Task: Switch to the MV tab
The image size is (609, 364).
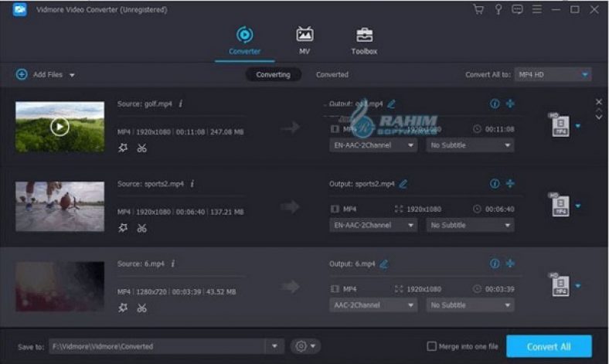Action: [x=304, y=40]
